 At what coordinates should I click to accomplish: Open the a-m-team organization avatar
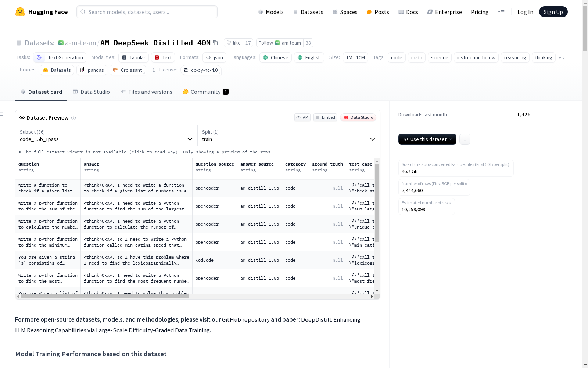click(x=61, y=43)
